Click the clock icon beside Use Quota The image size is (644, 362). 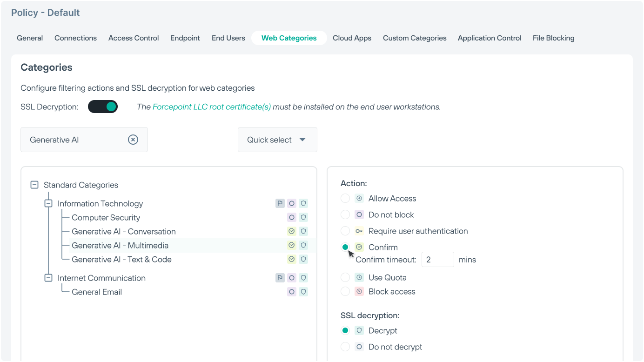coord(359,277)
